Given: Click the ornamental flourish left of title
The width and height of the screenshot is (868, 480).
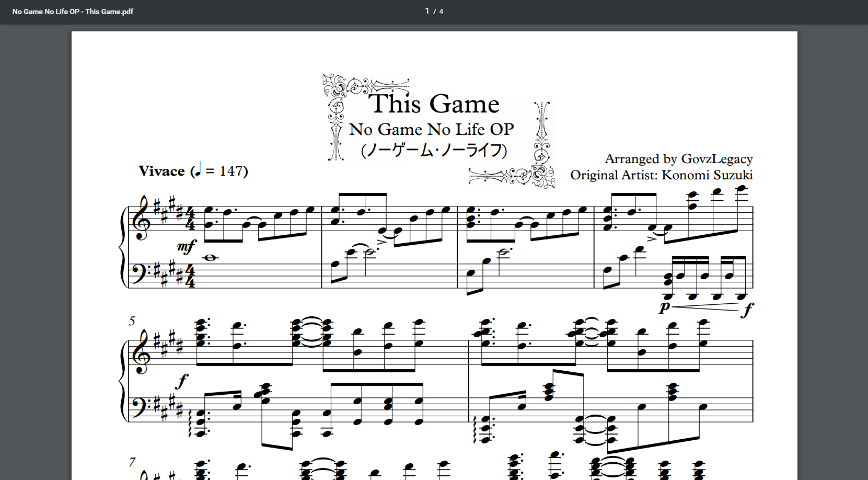Looking at the screenshot, I should (x=335, y=118).
